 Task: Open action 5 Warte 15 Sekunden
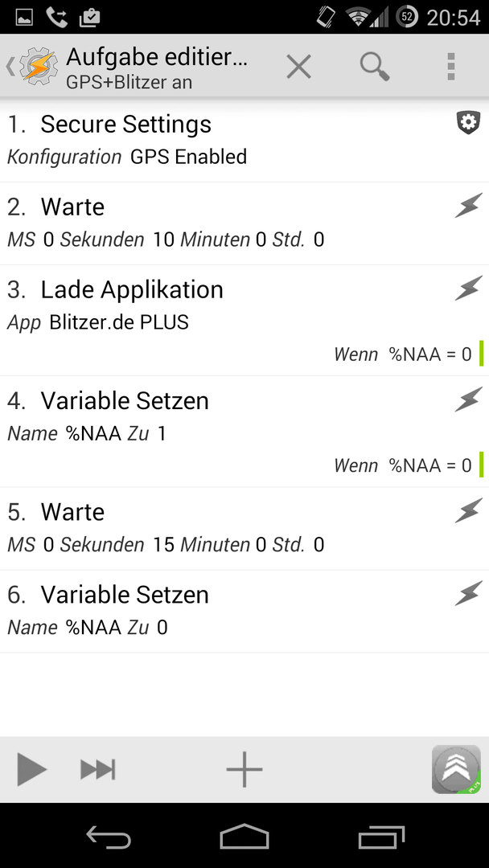244,529
